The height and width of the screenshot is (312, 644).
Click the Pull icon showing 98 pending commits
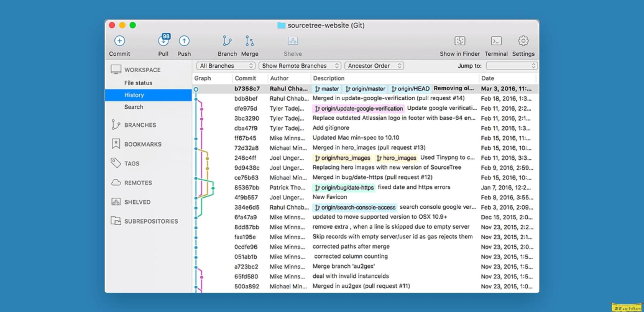[163, 41]
